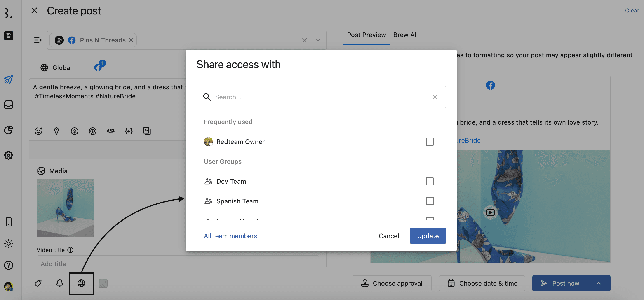Click the globe share-access icon in bottom bar
This screenshot has width=644, height=300.
coord(81,283)
